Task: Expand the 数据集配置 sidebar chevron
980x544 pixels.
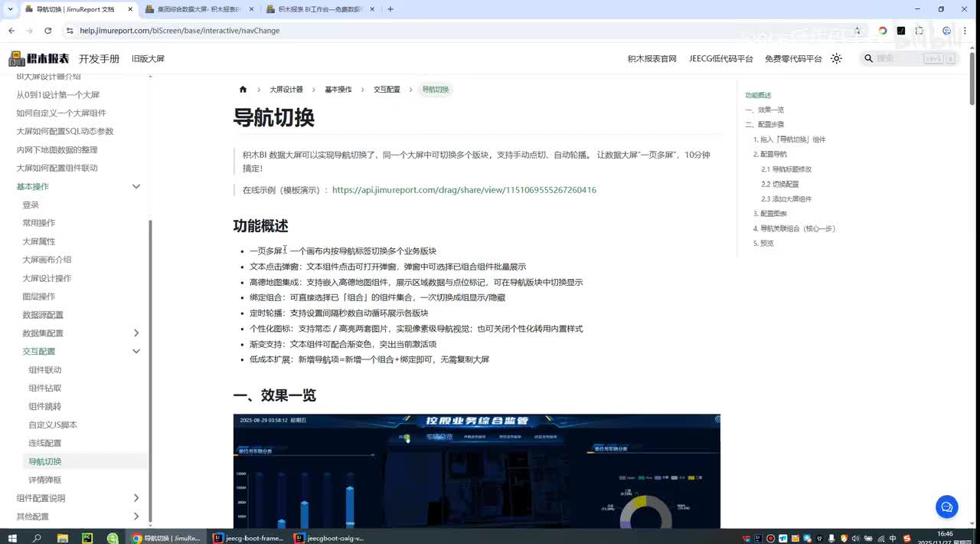Action: (x=136, y=333)
